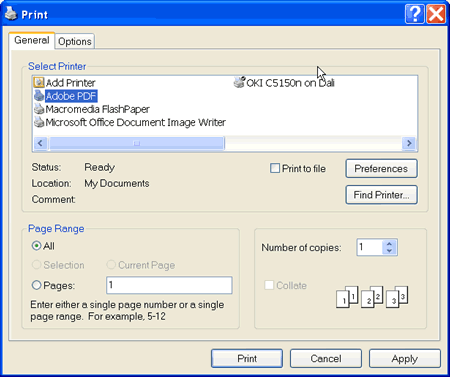Click the Find Printer... button
This screenshot has width=450, height=377.
coord(381,195)
